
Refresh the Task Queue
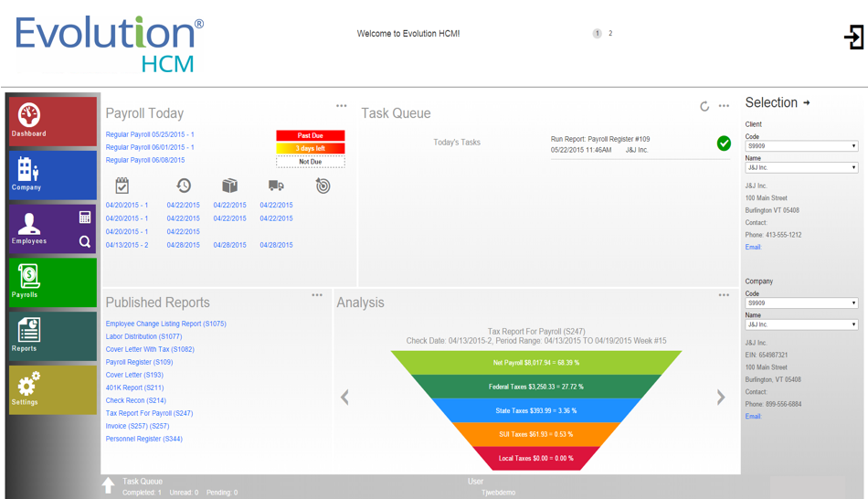point(704,106)
